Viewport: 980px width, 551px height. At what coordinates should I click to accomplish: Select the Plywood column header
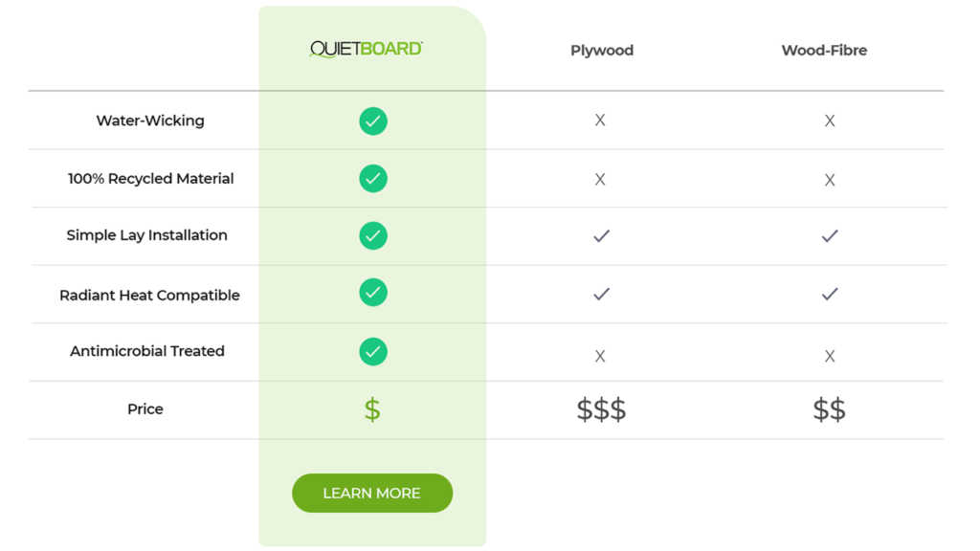[x=602, y=50]
